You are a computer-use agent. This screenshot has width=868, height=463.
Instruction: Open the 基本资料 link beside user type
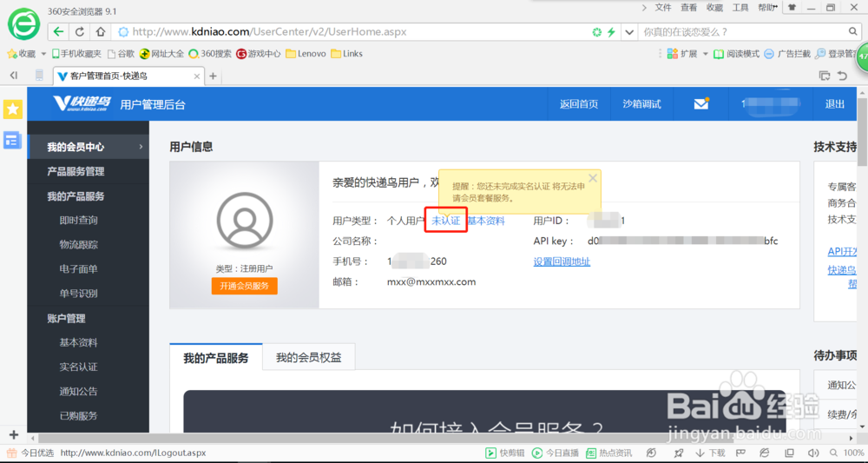coord(486,221)
